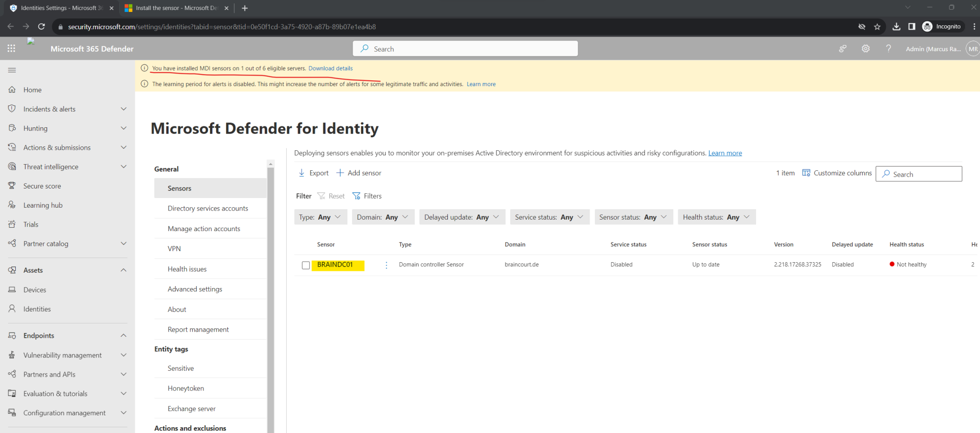Screen dimensions: 980x433
Task: Open Microsoft 365 Defender settings gear
Action: [x=865, y=48]
